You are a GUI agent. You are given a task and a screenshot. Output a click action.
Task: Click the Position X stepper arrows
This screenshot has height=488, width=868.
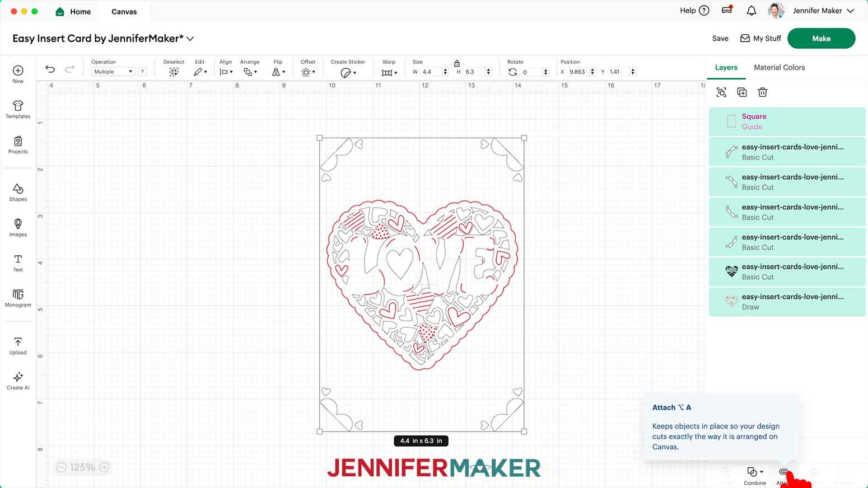592,72
